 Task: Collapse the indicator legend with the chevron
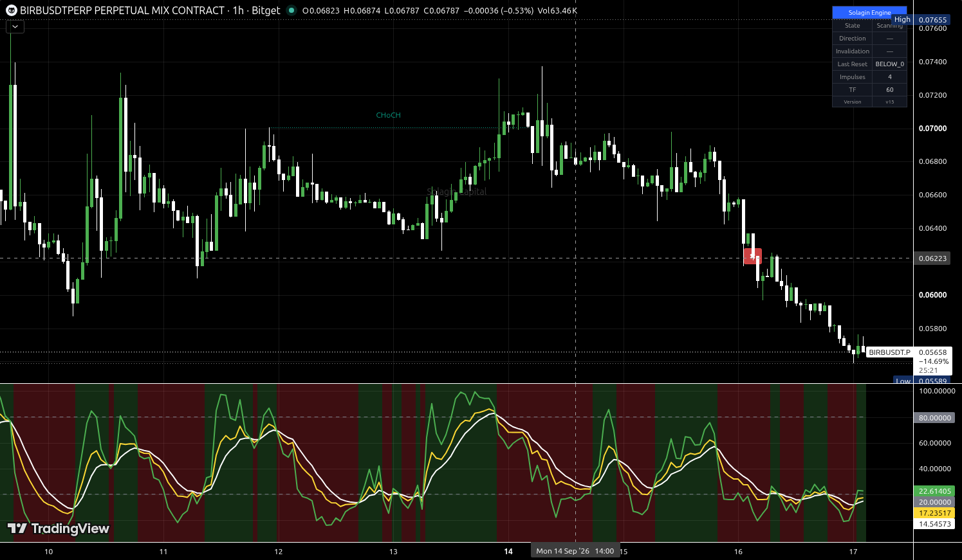click(x=15, y=27)
